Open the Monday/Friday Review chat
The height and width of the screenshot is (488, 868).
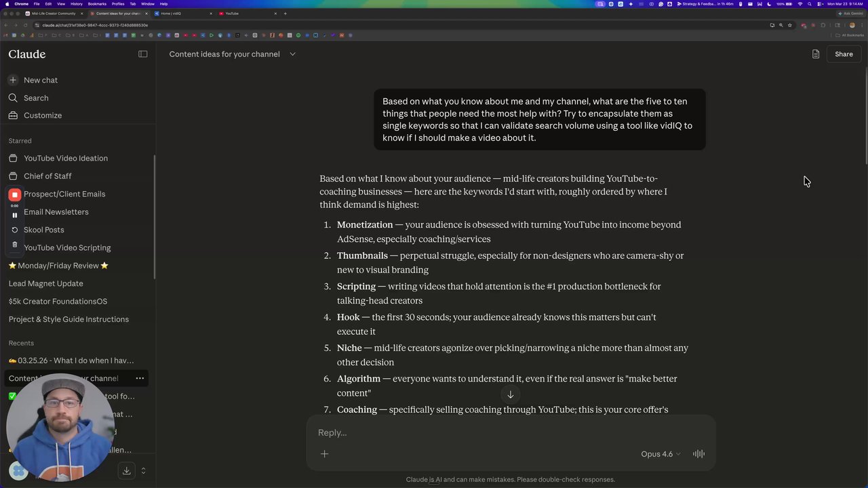click(x=58, y=266)
